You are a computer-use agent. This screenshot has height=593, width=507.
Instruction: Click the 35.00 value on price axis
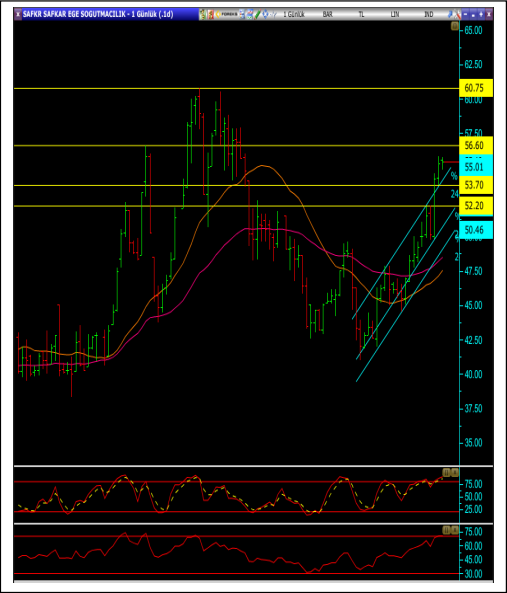pos(473,443)
